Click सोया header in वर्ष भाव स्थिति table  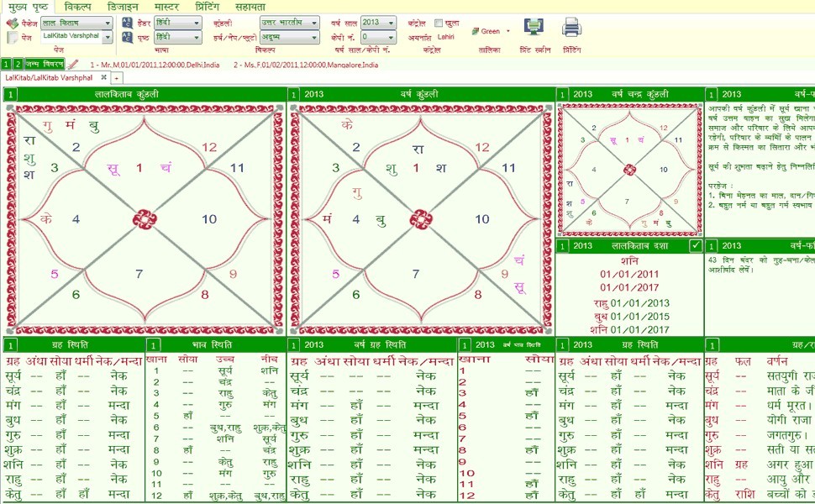540,359
